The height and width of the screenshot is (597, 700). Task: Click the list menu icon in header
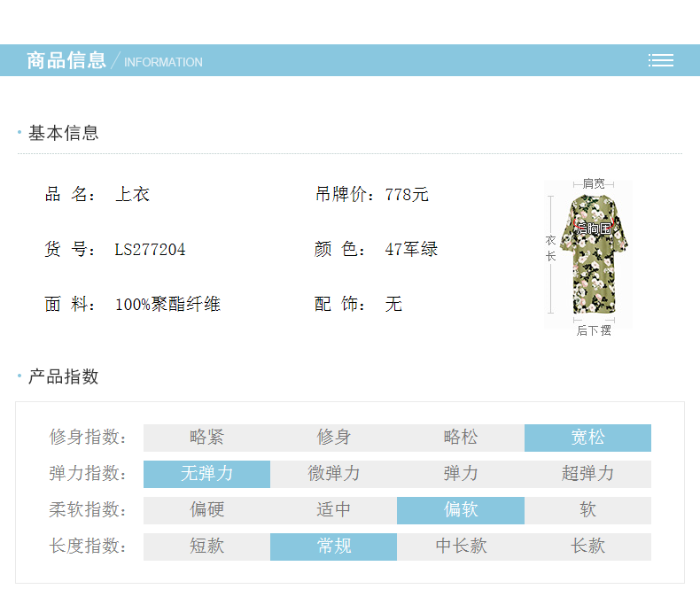pos(660,60)
